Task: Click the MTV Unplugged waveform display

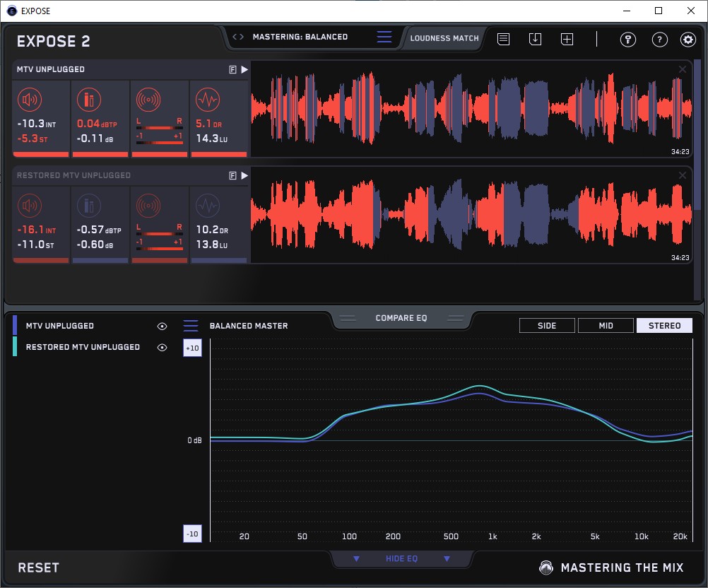Action: (472, 108)
